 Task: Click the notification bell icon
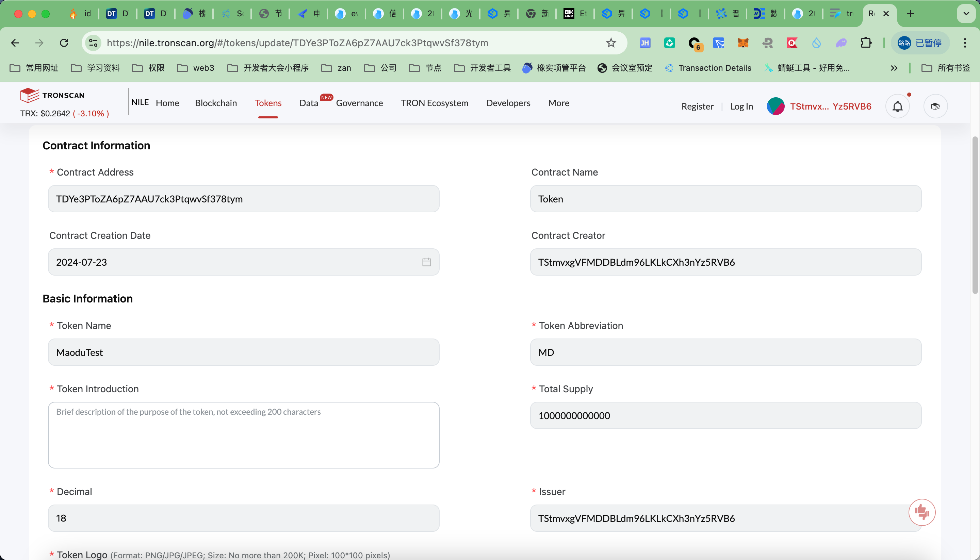[x=897, y=106]
